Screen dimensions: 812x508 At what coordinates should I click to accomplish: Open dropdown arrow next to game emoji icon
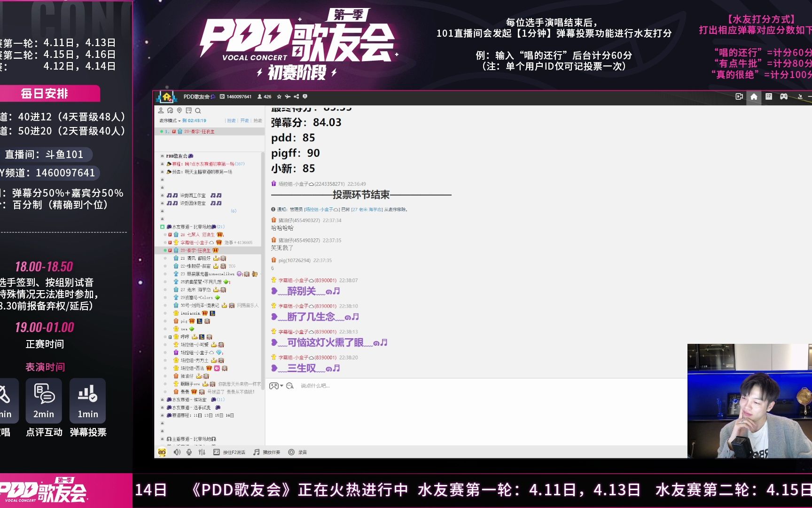pyautogui.click(x=281, y=386)
